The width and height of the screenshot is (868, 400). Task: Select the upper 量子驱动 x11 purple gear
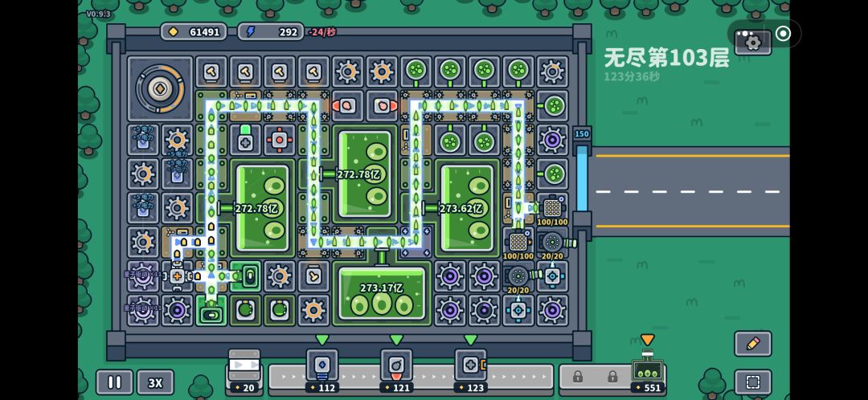click(143, 276)
